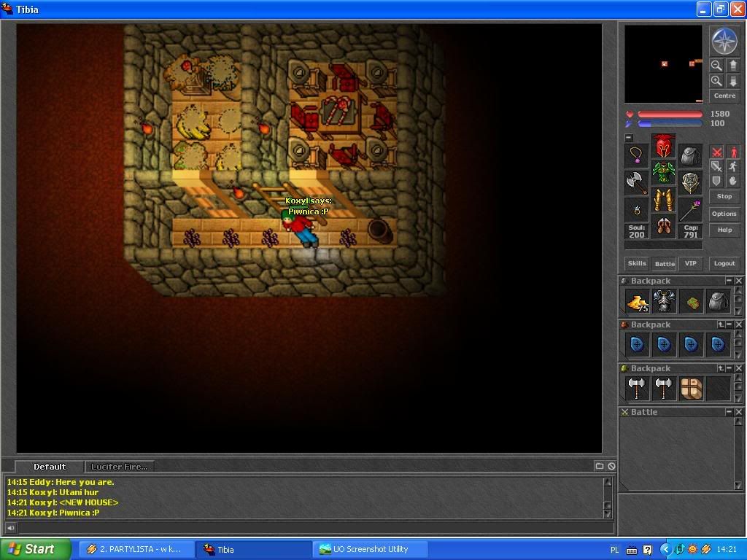Select the golden legs slot
The width and height of the screenshot is (747, 560).
(x=664, y=200)
